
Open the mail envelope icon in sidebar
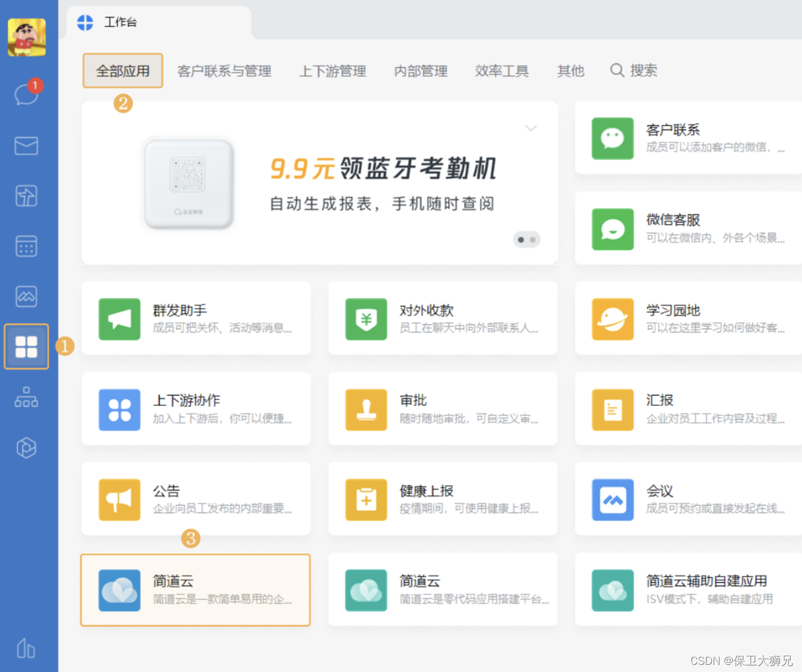26,146
